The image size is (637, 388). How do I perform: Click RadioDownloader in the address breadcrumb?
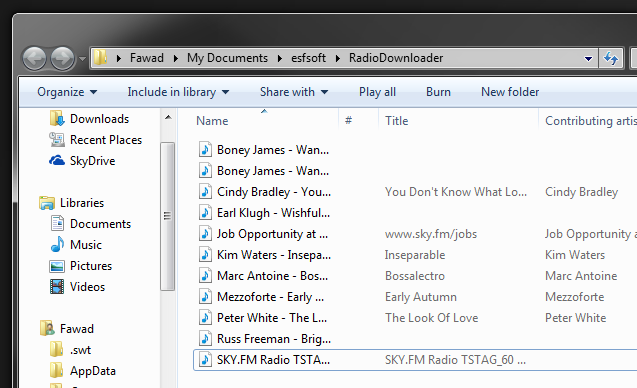396,58
